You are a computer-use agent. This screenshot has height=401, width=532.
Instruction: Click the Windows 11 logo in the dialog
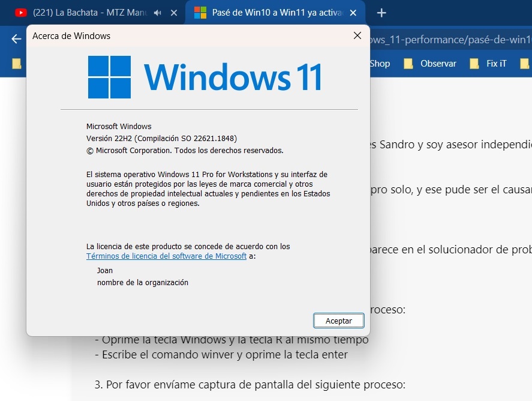205,77
